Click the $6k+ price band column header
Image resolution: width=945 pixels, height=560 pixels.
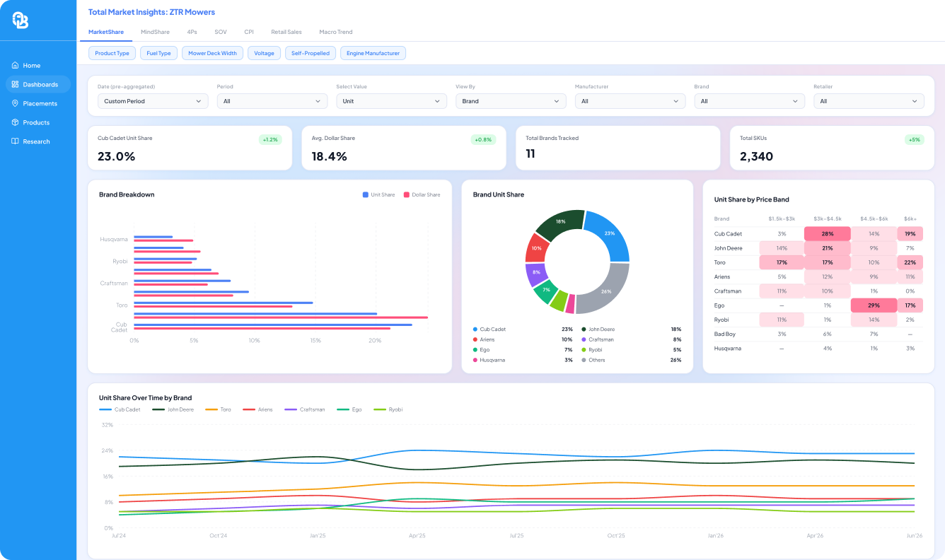910,219
